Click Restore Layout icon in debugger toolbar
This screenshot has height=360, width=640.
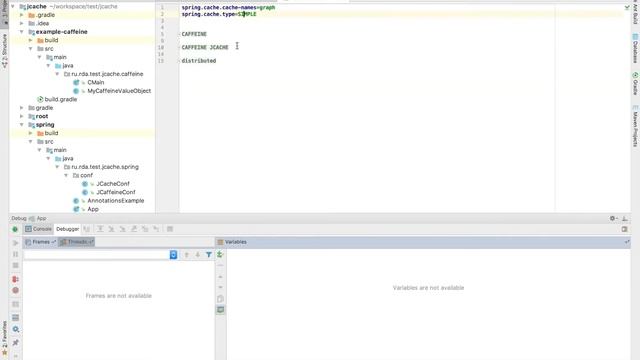[624, 229]
